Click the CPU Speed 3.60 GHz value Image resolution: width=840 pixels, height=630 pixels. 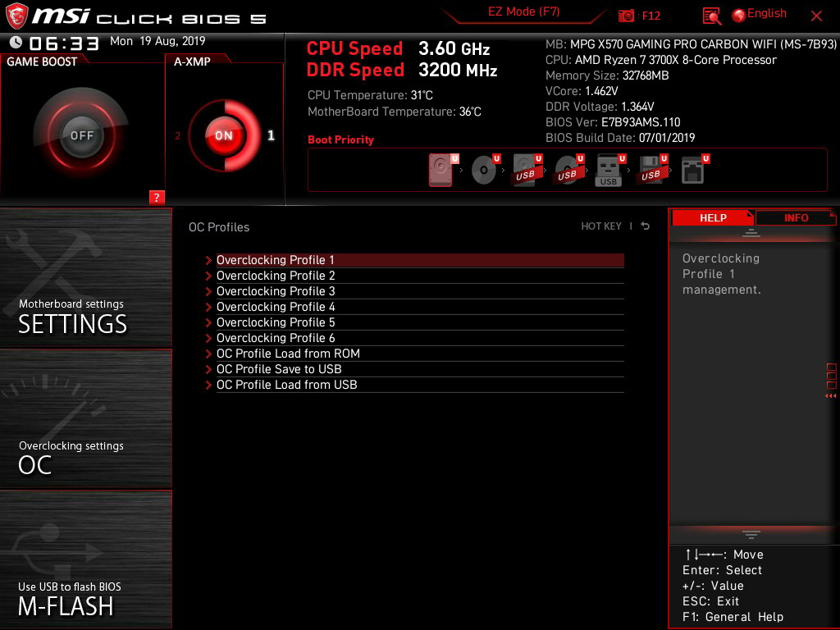coord(454,48)
